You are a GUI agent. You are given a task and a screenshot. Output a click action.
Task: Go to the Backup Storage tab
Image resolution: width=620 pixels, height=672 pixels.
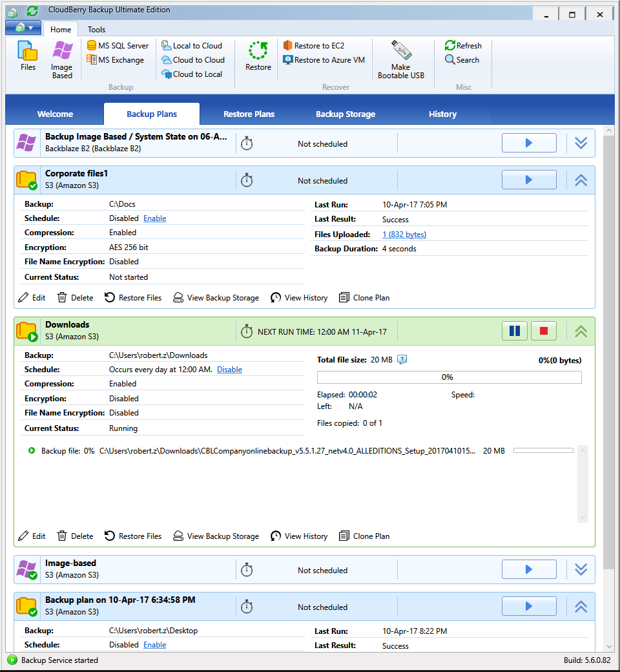[346, 114]
